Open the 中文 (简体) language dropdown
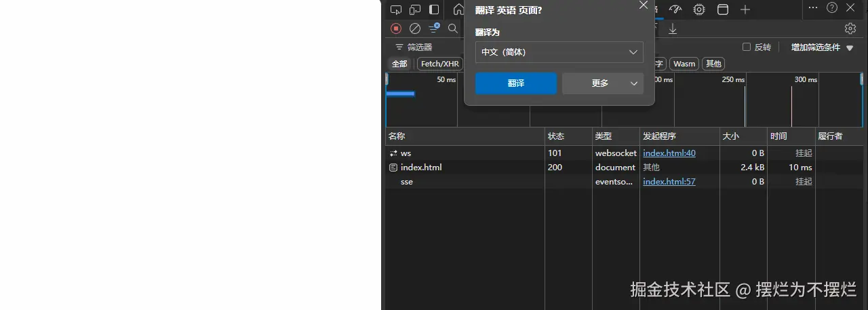 (559, 52)
